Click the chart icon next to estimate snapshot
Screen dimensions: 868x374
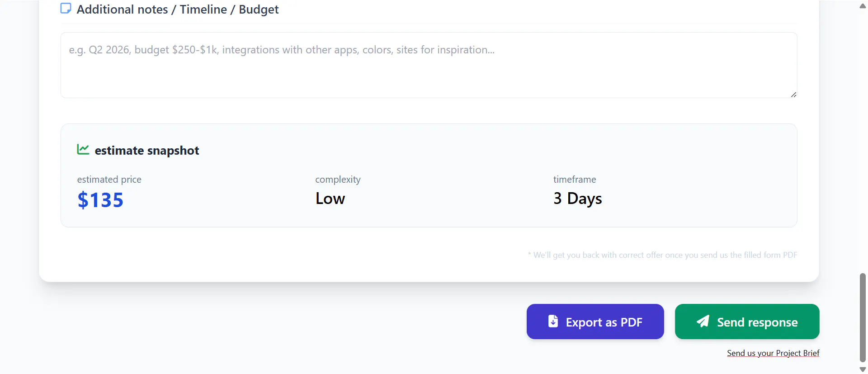point(83,149)
